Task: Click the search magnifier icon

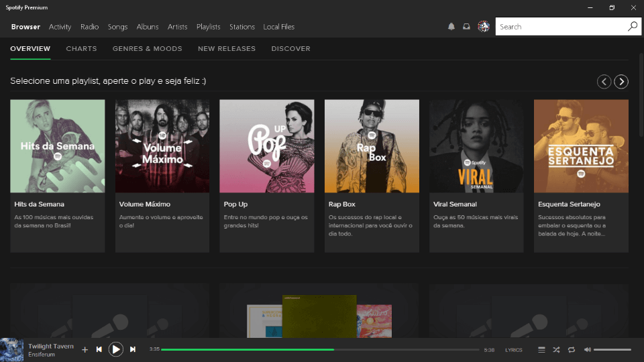Action: [x=633, y=27]
